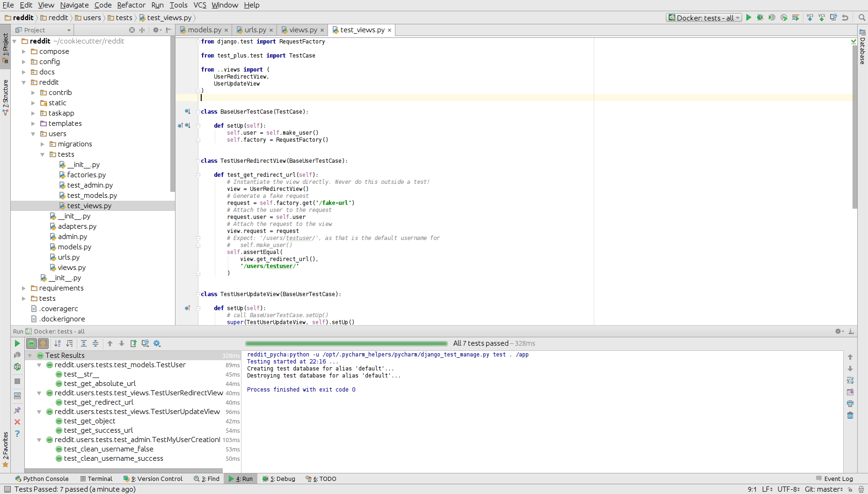Push changes to VCS

click(822, 17)
